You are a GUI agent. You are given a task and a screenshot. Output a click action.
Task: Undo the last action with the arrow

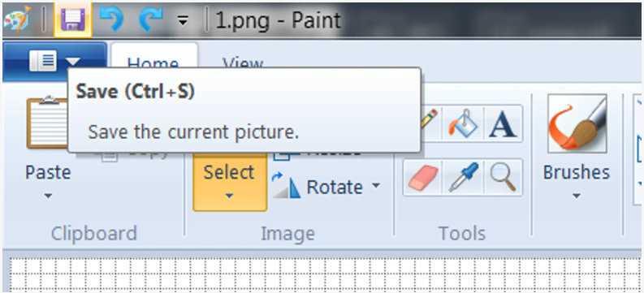[x=112, y=19]
